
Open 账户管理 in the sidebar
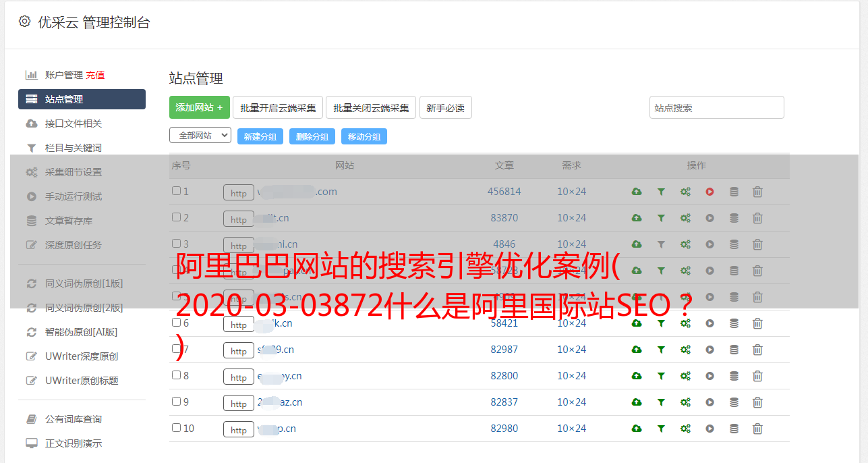(63, 75)
